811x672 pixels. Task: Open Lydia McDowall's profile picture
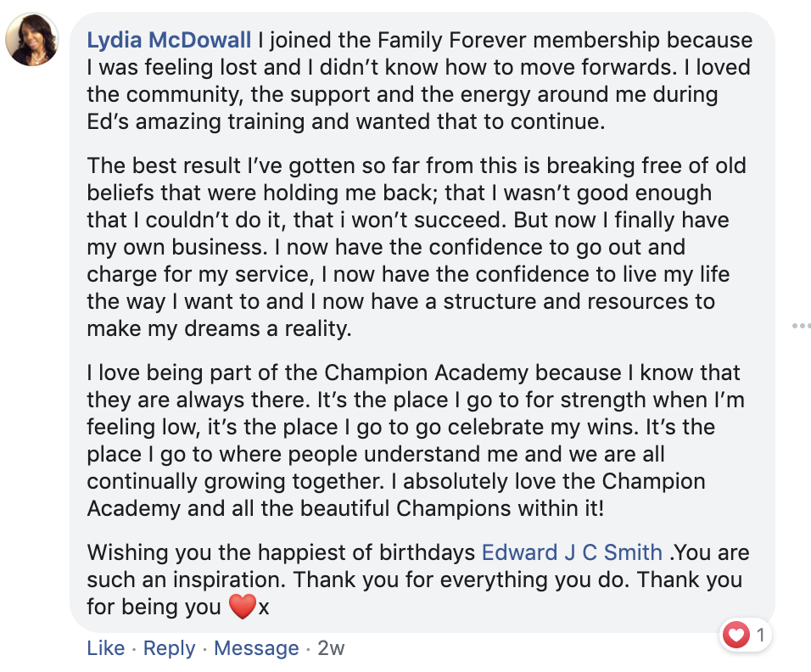[x=32, y=40]
